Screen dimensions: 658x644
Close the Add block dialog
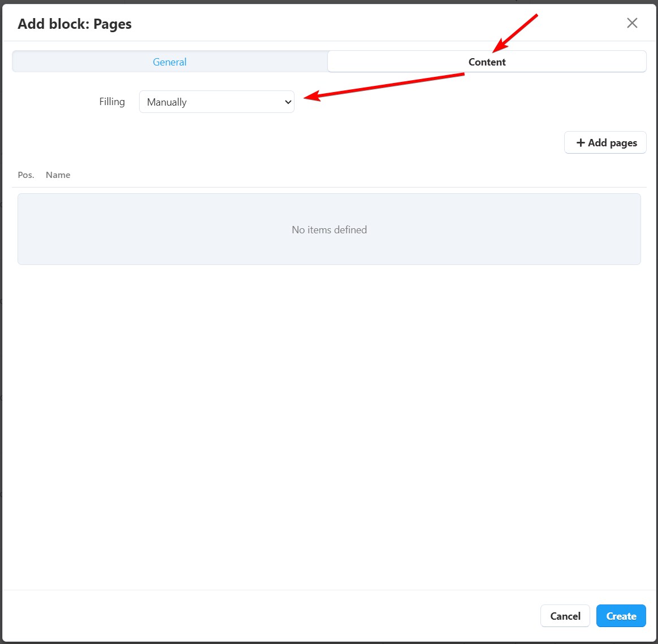[632, 23]
